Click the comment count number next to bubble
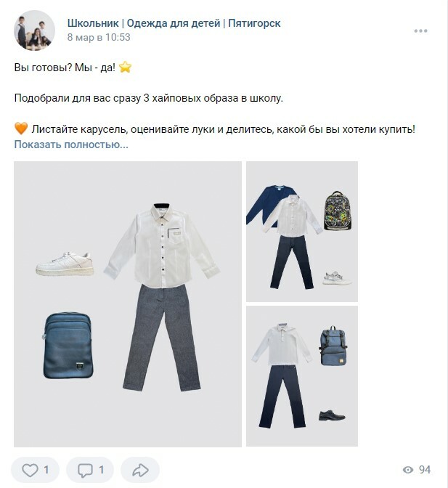The image size is (448, 488). click(102, 470)
